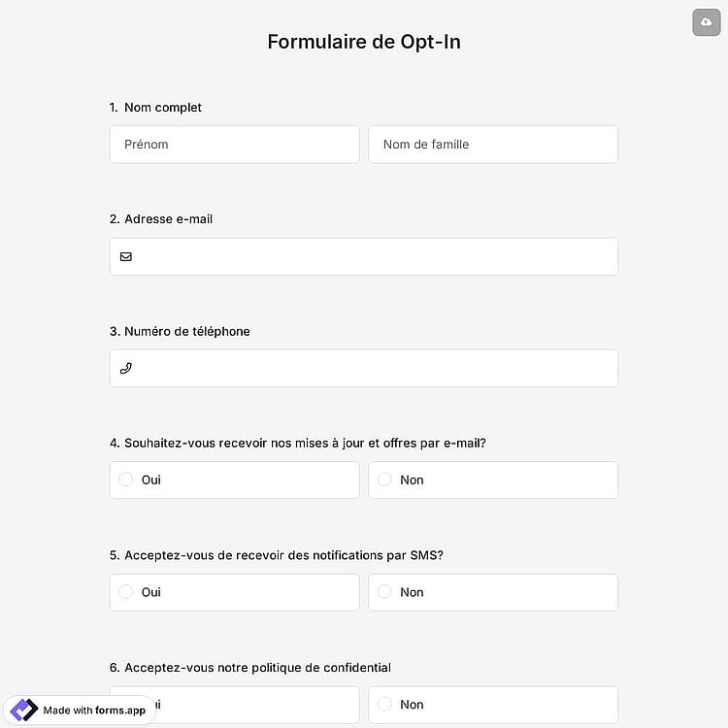Open the Made with forms.app link
The width and height of the screenshot is (728, 728).
pyautogui.click(x=80, y=710)
